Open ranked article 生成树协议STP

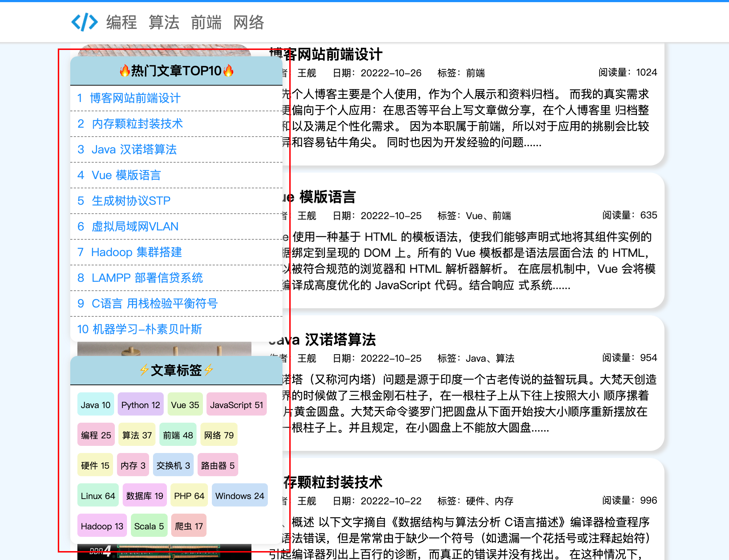pos(131,201)
